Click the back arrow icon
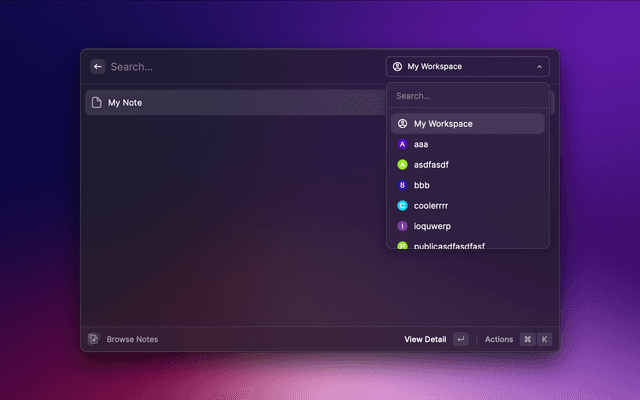The image size is (640, 400). pyautogui.click(x=98, y=67)
